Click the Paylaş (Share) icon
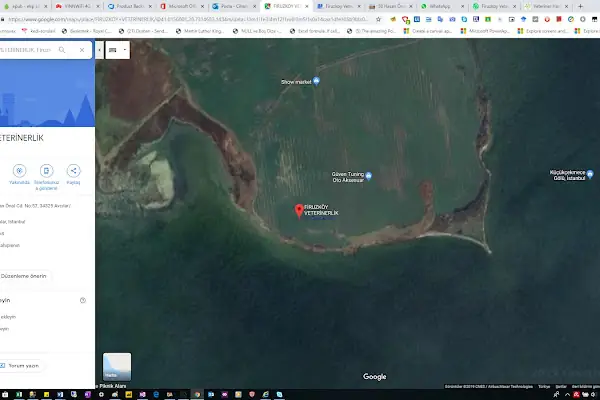 coord(73,171)
